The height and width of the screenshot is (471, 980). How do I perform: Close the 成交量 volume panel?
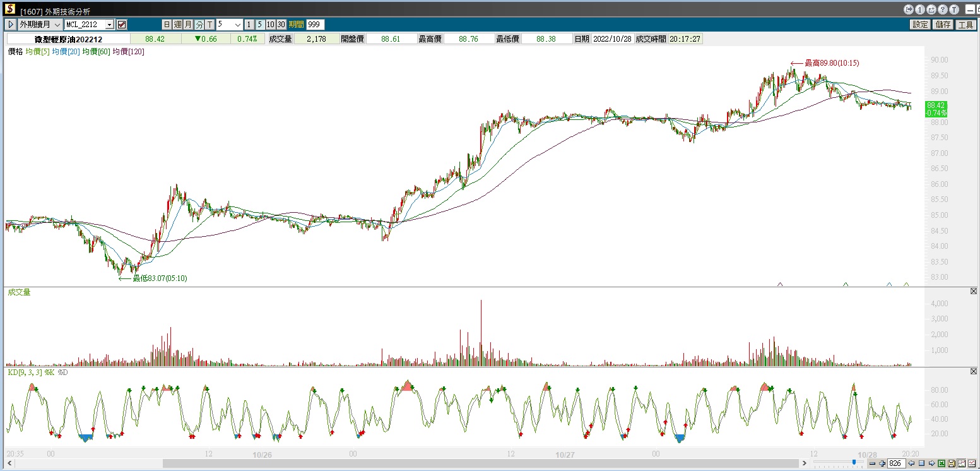tap(974, 291)
